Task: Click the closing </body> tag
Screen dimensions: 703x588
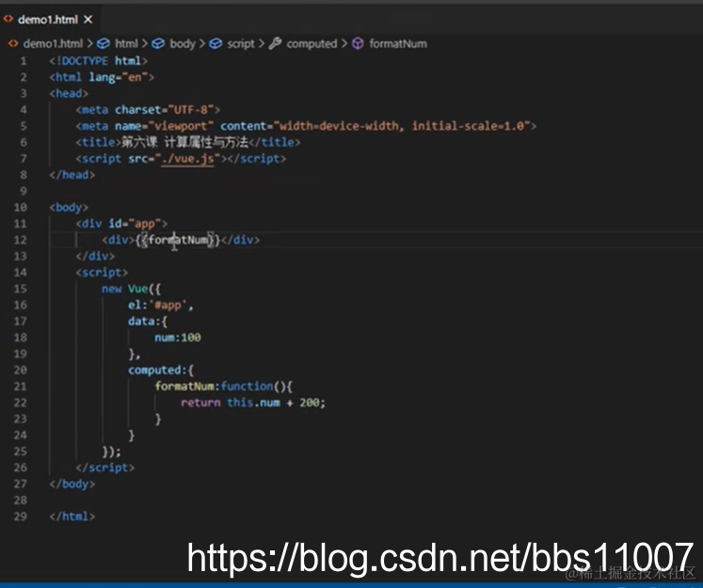Action: click(72, 484)
